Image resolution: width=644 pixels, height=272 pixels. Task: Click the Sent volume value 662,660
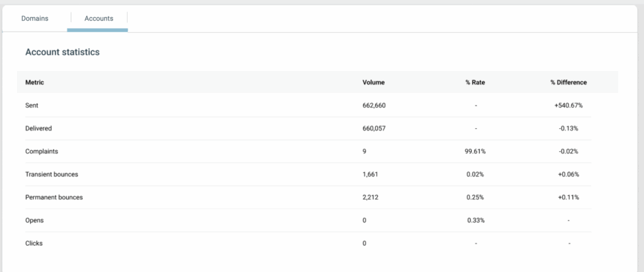374,106
